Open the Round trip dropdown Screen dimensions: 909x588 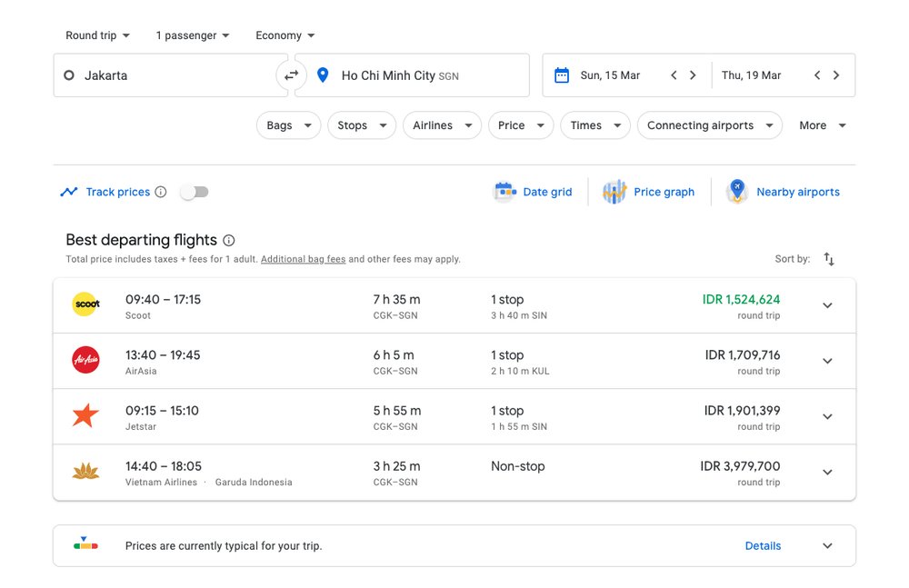pos(97,35)
